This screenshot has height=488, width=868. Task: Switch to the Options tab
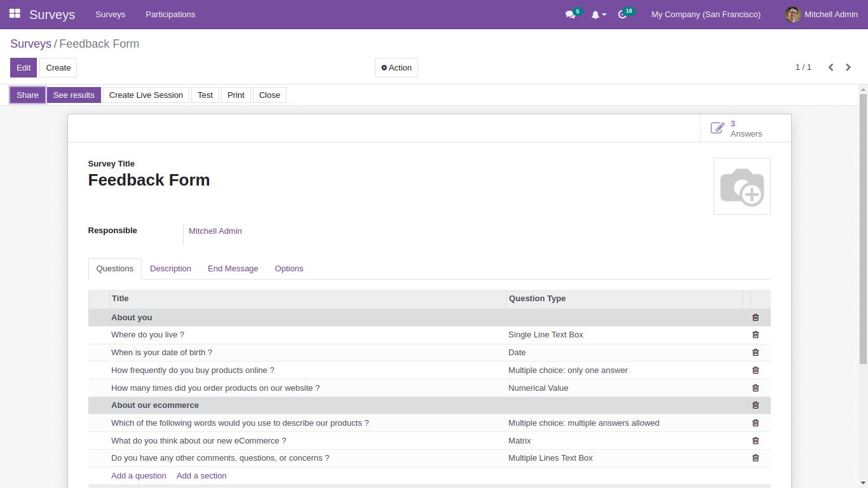pyautogui.click(x=289, y=268)
